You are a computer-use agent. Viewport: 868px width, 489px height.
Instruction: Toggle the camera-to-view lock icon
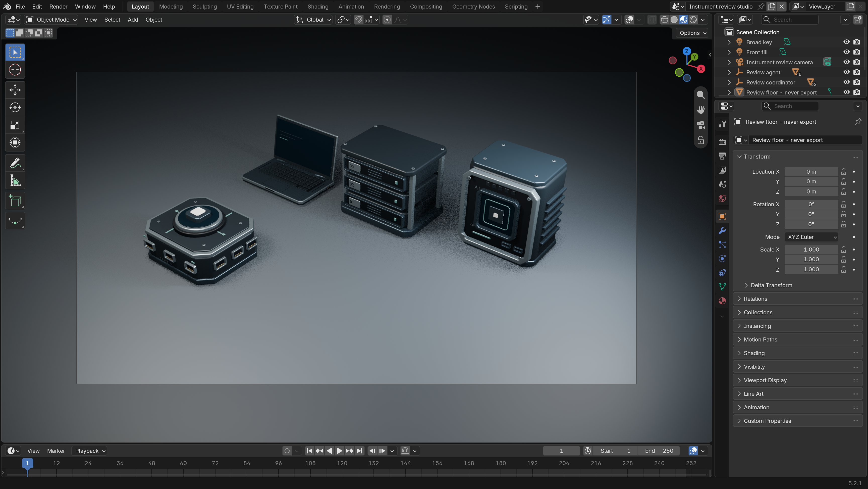(x=700, y=140)
